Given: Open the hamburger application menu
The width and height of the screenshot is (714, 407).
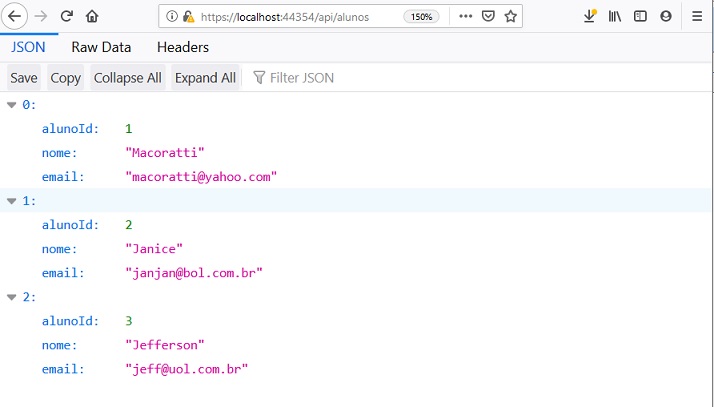Looking at the screenshot, I should (697, 16).
